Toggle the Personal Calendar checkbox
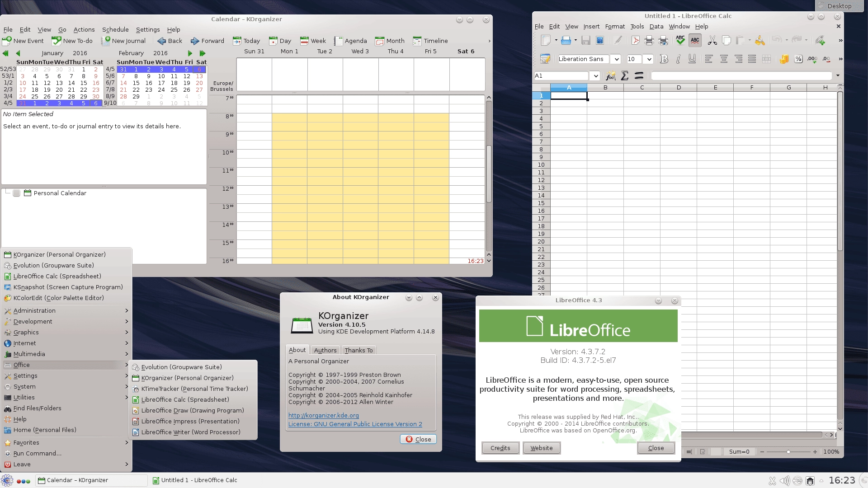 [17, 193]
